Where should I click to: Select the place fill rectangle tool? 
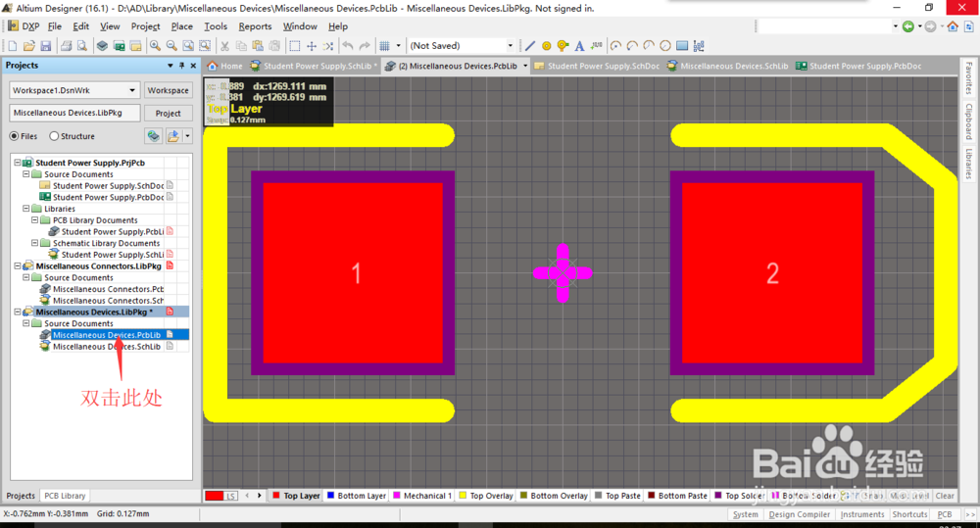point(682,46)
